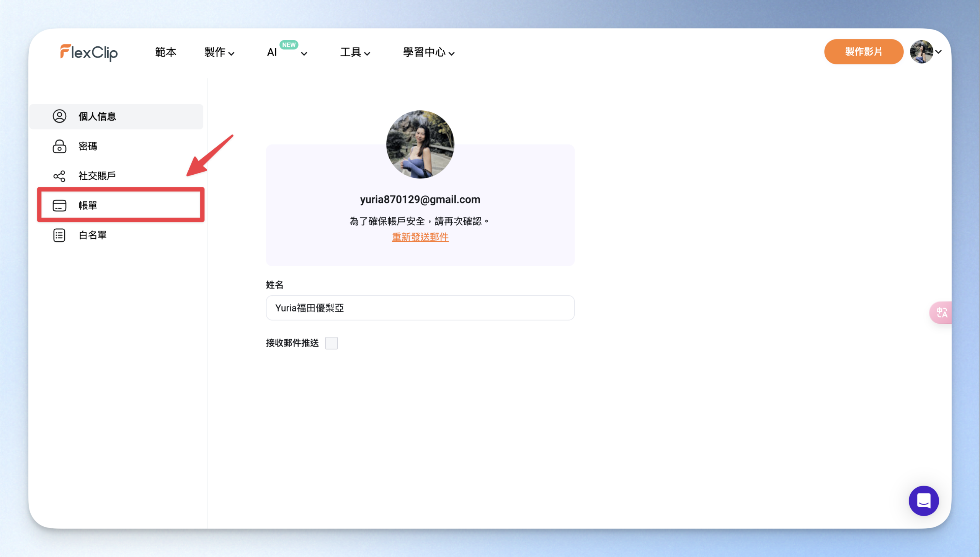980x557 pixels.
Task: Expand the AI dropdown menu
Action: tap(287, 52)
